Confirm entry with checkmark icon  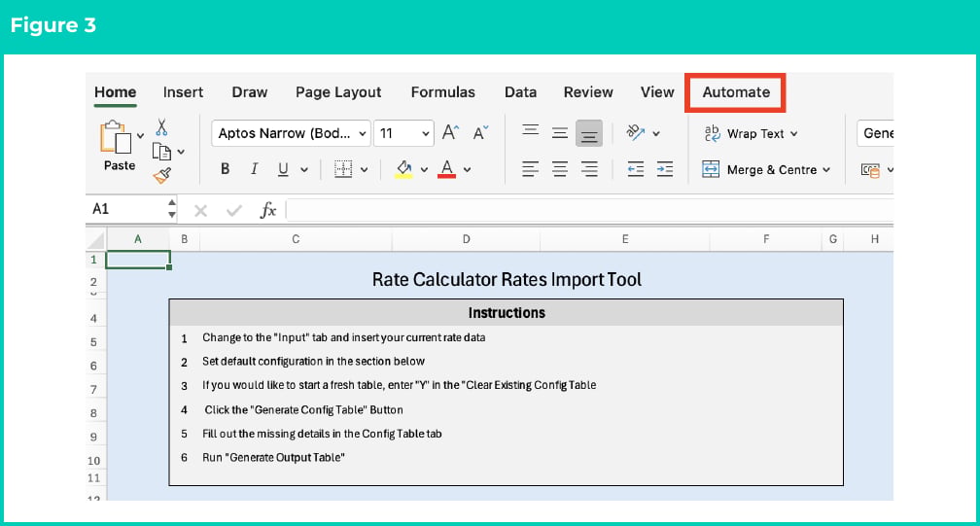coord(234,211)
